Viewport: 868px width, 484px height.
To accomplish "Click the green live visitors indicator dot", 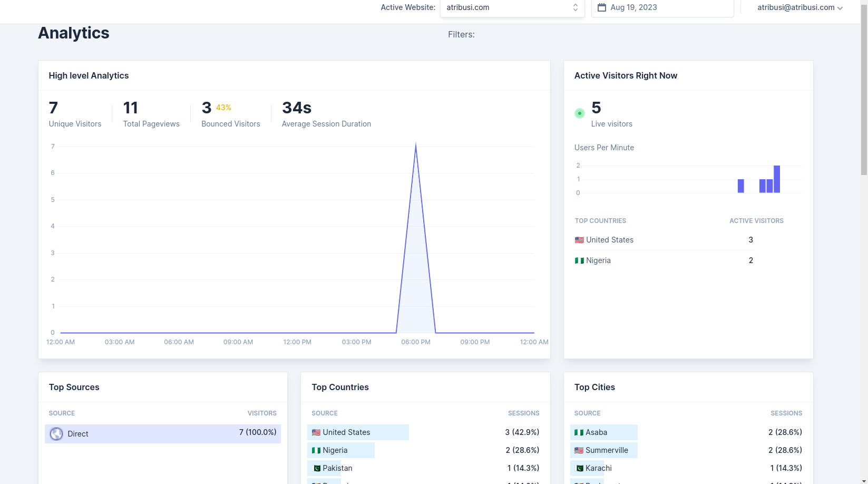I will tap(580, 113).
